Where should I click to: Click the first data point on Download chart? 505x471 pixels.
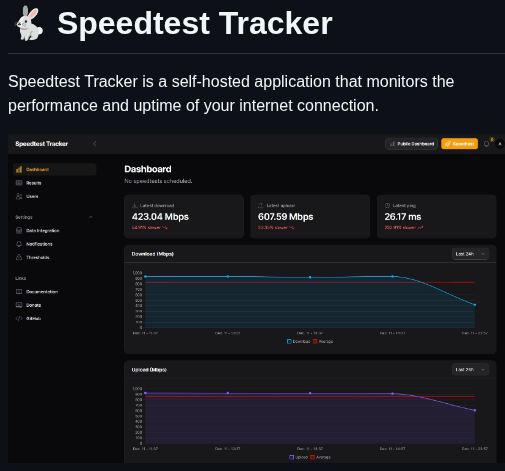tap(145, 277)
